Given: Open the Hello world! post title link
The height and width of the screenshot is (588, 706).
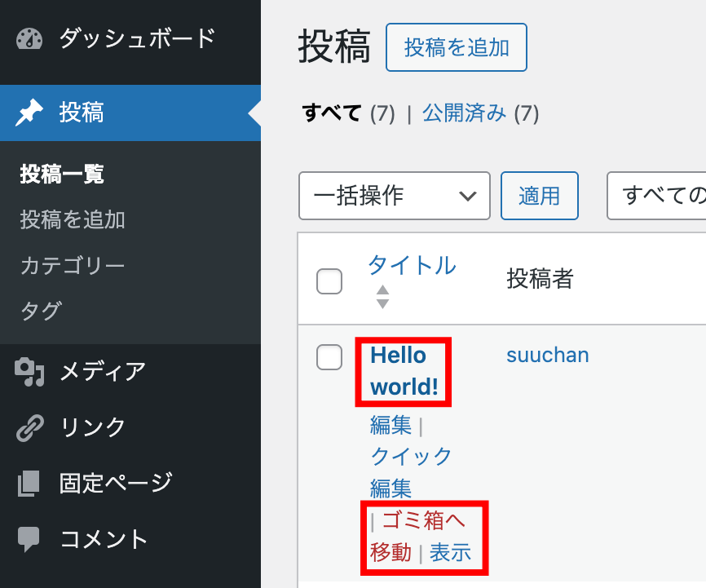Looking at the screenshot, I should [x=404, y=371].
